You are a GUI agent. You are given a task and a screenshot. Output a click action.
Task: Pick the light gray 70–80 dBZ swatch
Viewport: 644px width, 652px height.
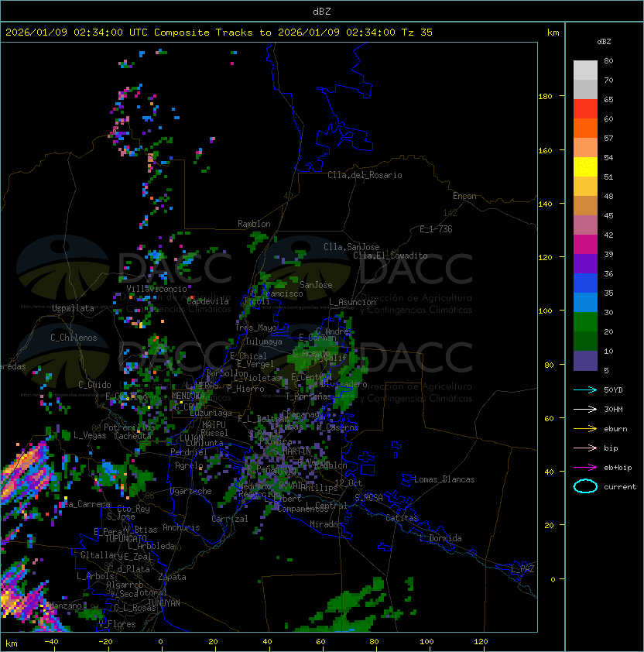coord(585,70)
